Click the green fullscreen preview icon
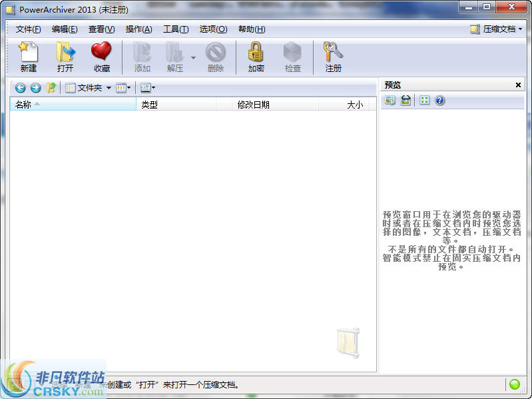The width and height of the screenshot is (532, 399). pos(424,101)
